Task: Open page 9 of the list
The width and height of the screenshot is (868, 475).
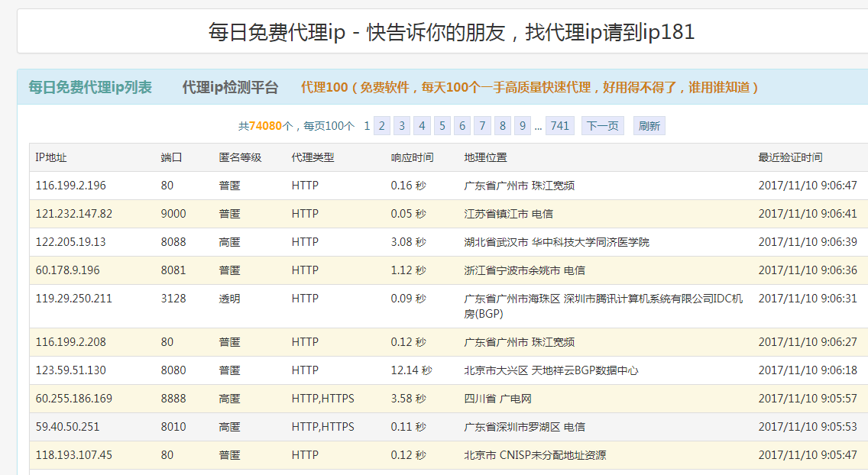Action: [522, 126]
